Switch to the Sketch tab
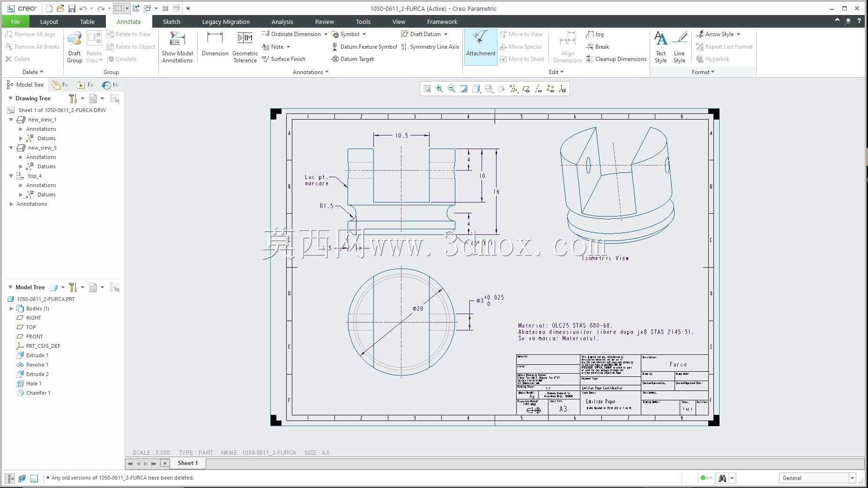 (x=171, y=22)
